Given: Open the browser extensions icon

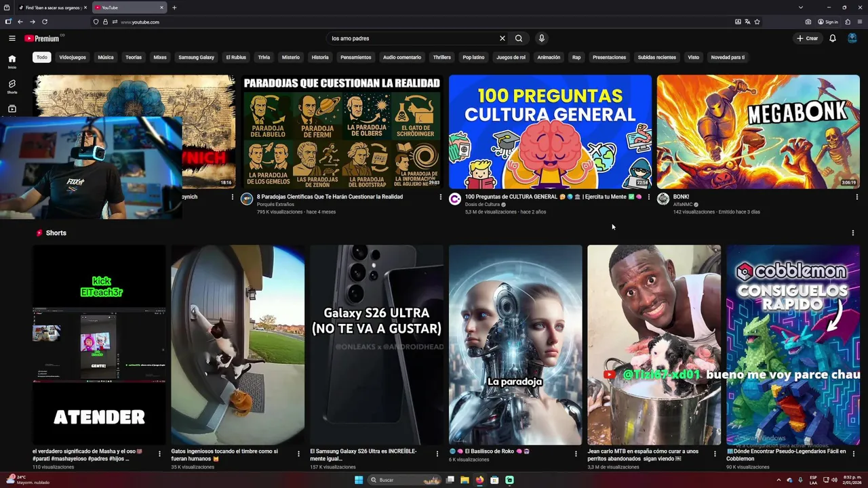Looking at the screenshot, I should (x=848, y=22).
